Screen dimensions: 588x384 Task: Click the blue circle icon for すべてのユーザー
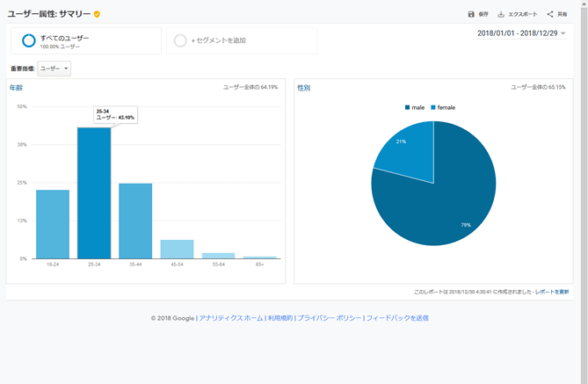(x=29, y=40)
